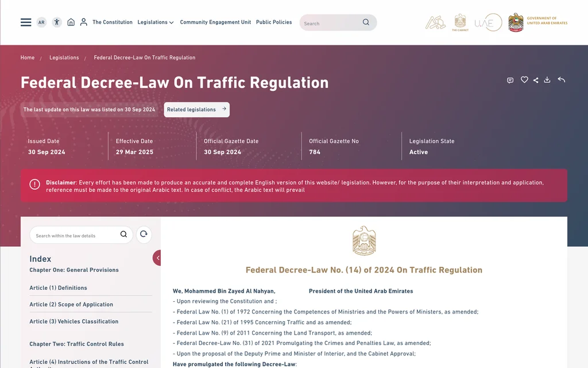Open the U.AE portal logo

click(x=488, y=22)
